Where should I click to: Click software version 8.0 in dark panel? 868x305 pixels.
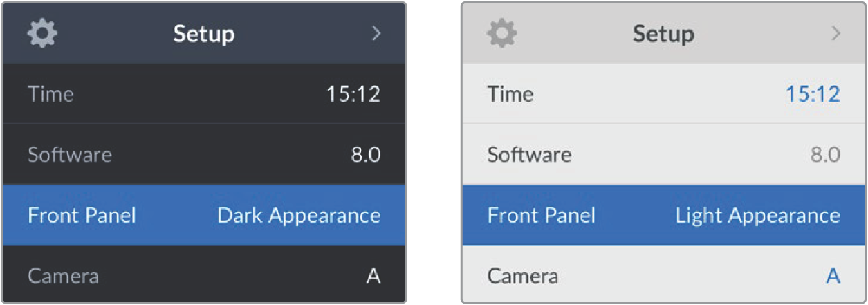pos(365,154)
